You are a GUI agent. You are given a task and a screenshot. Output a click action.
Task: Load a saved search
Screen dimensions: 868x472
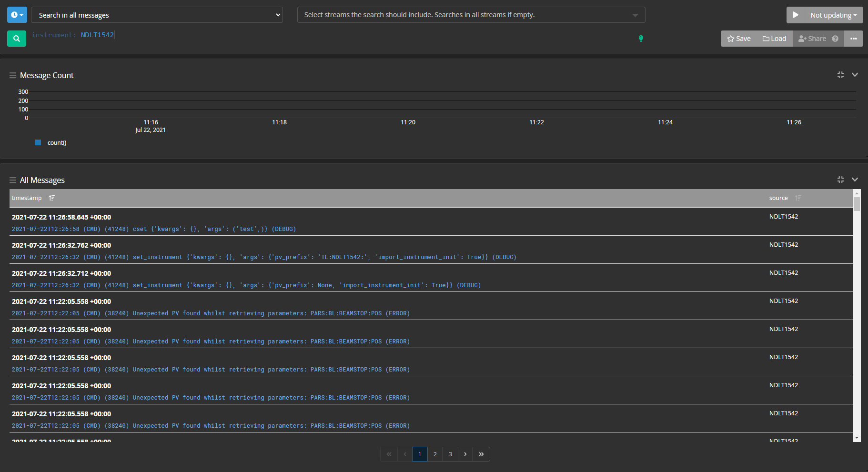pos(775,39)
